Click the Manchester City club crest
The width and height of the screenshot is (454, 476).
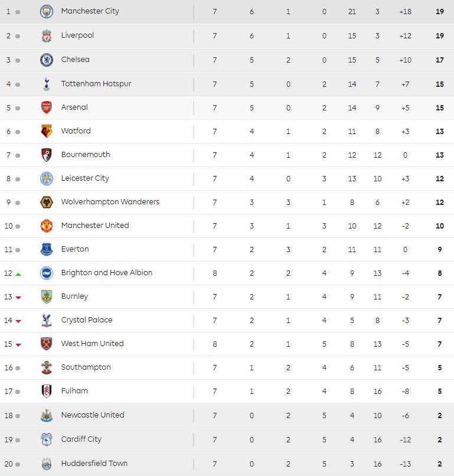pyautogui.click(x=46, y=11)
